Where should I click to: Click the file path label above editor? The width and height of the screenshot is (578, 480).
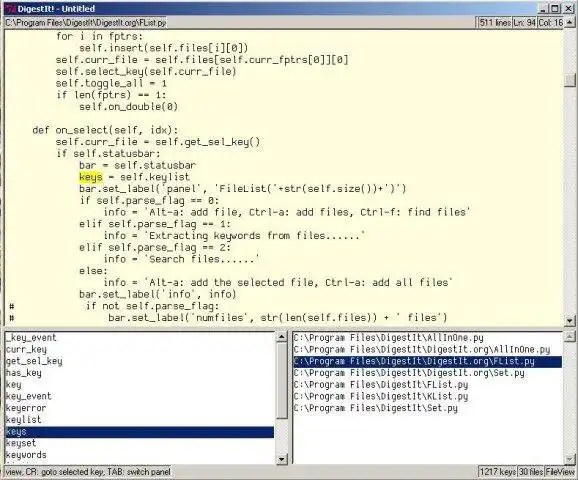tap(86, 23)
